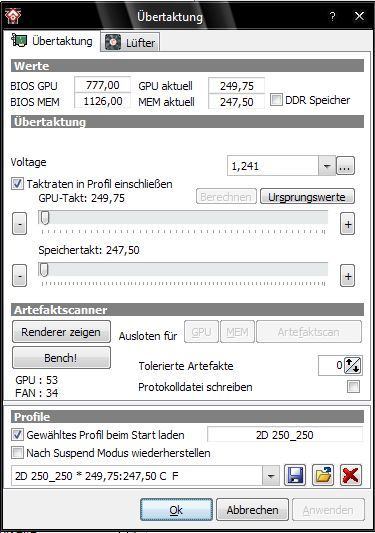The image size is (375, 533).
Task: Decrease GPU-Takt with minus button
Action: [19, 224]
